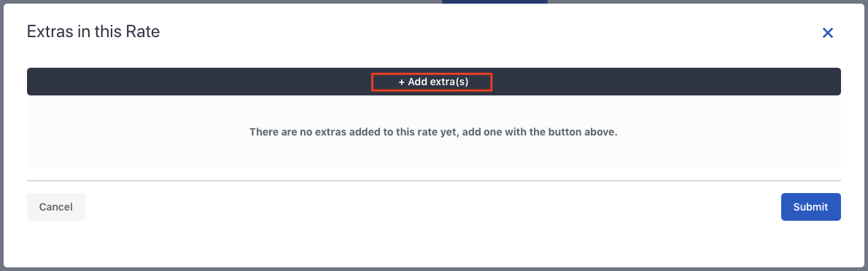Click the no extras added message

pyautogui.click(x=433, y=133)
